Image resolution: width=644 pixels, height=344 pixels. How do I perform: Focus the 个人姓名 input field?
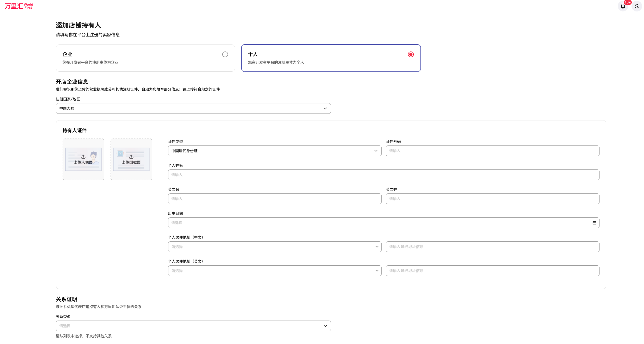point(384,175)
